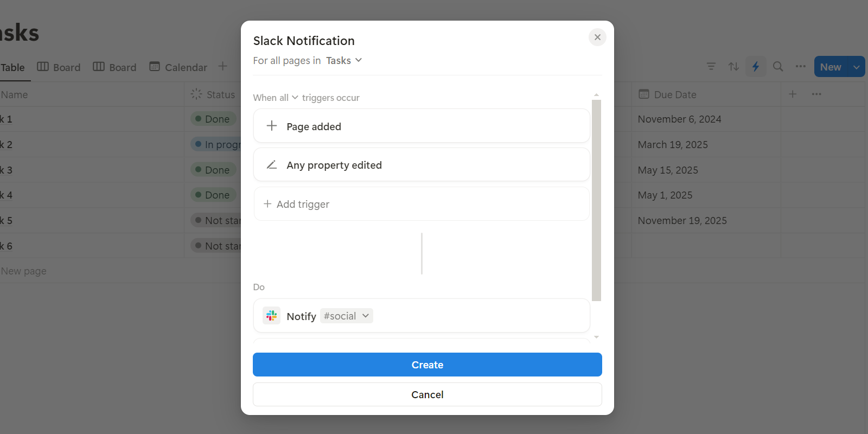Screen dimensions: 868x434
Task: Select the Table view tab
Action: 12,67
